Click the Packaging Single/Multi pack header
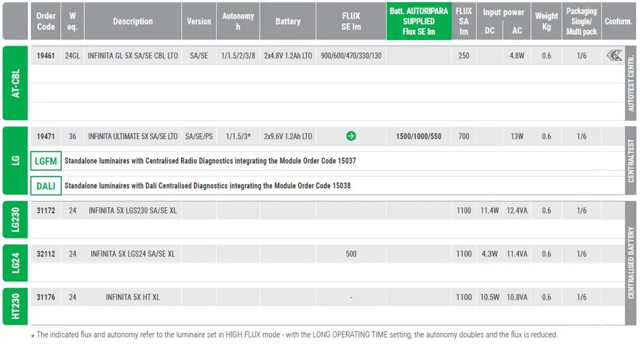The height and width of the screenshot is (346, 644). tap(582, 21)
